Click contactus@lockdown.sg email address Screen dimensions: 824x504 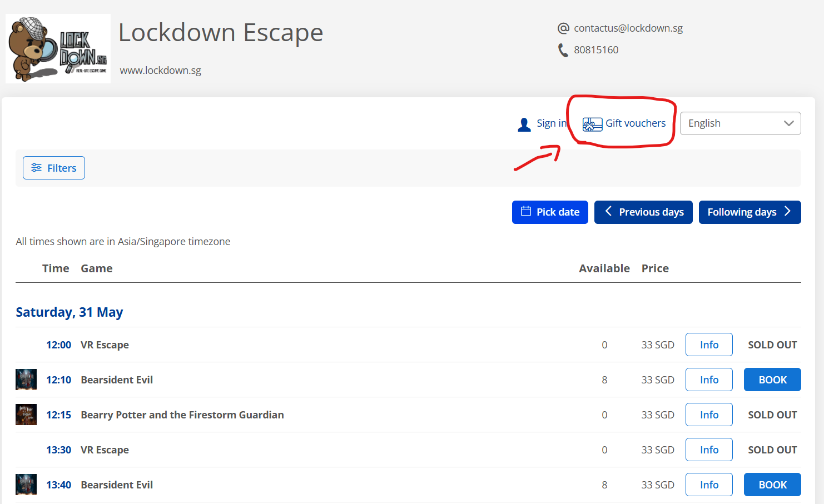click(x=628, y=28)
